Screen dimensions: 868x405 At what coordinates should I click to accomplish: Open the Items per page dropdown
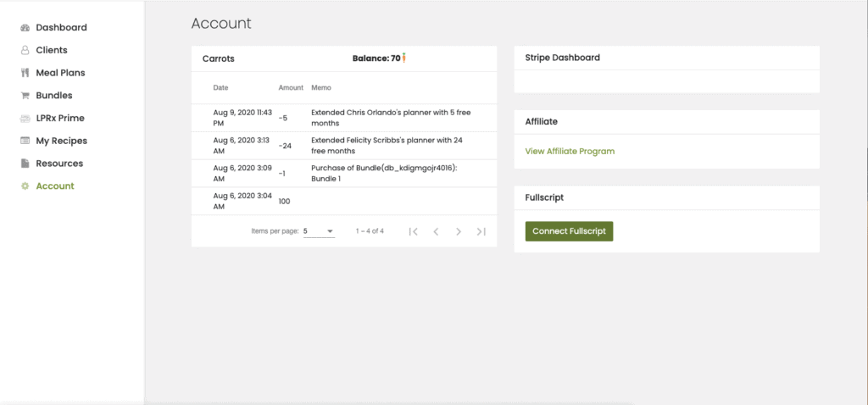click(319, 231)
